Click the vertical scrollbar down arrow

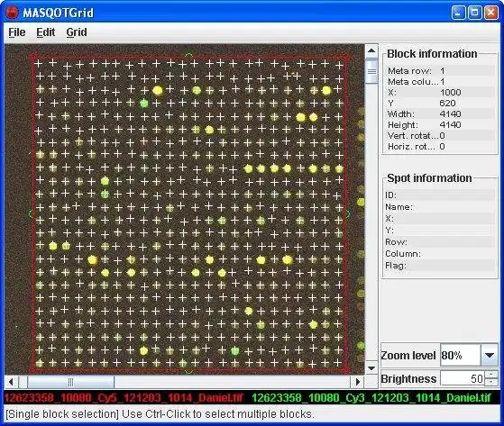tap(371, 367)
